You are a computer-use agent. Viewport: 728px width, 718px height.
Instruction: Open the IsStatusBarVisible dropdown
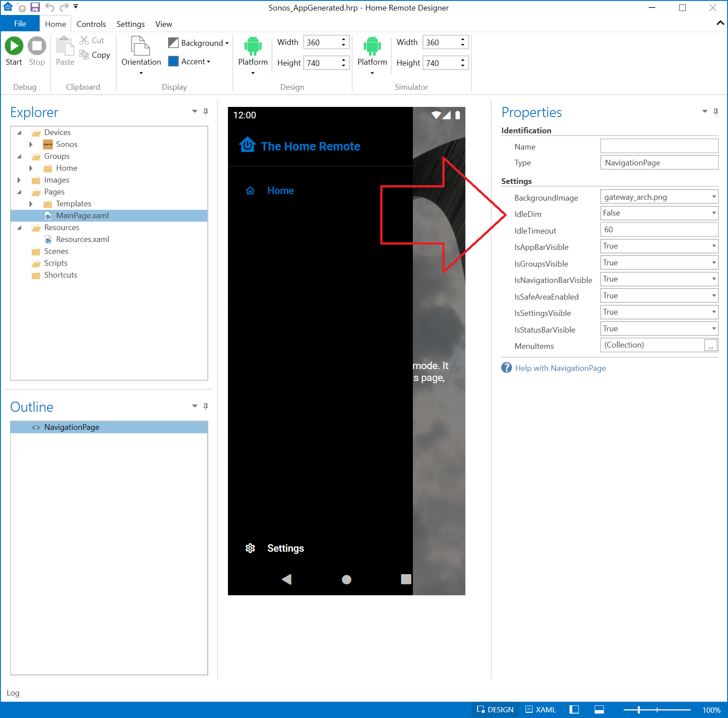point(714,329)
